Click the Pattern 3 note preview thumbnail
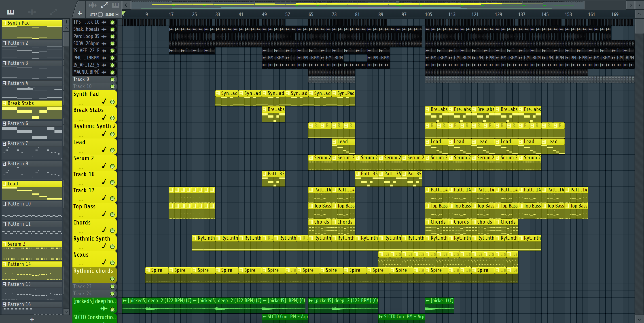The image size is (644, 323). click(x=32, y=73)
